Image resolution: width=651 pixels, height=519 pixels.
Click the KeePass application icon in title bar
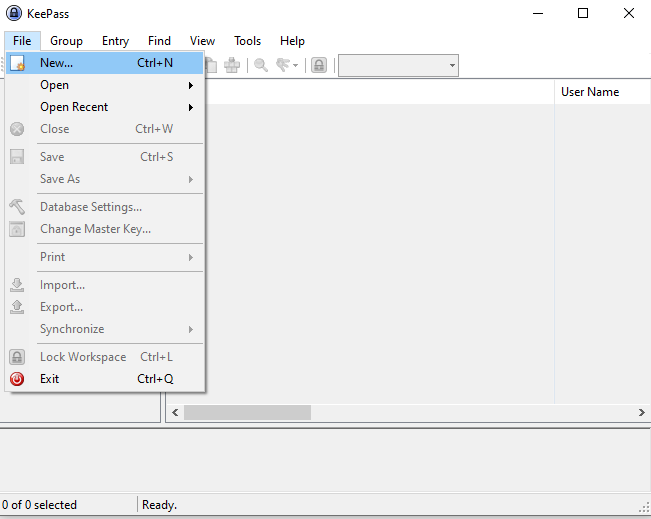[14, 13]
